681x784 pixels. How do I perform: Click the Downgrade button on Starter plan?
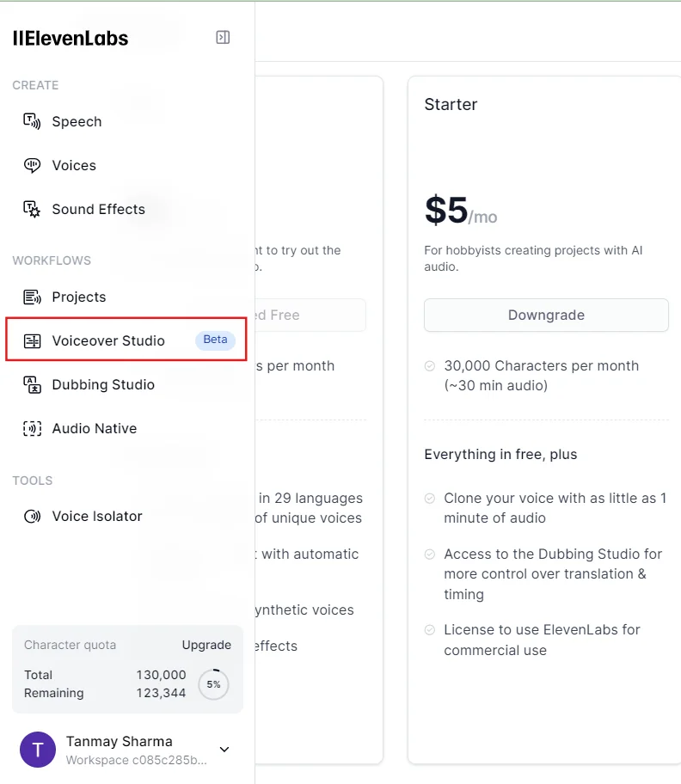(x=546, y=315)
